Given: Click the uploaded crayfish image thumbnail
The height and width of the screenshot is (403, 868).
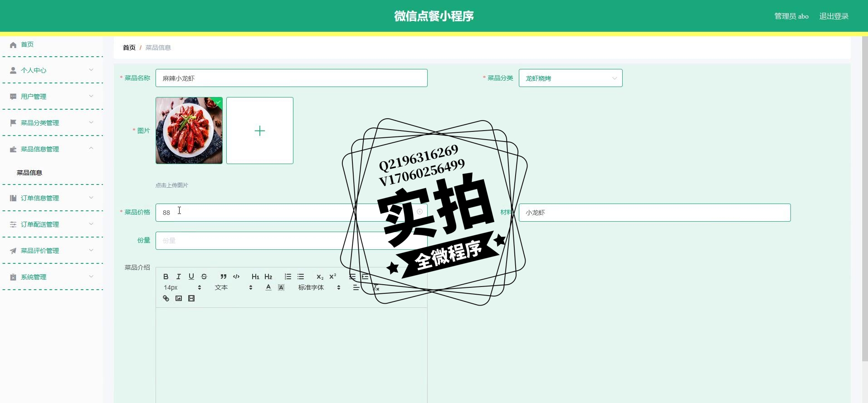Looking at the screenshot, I should coord(189,131).
